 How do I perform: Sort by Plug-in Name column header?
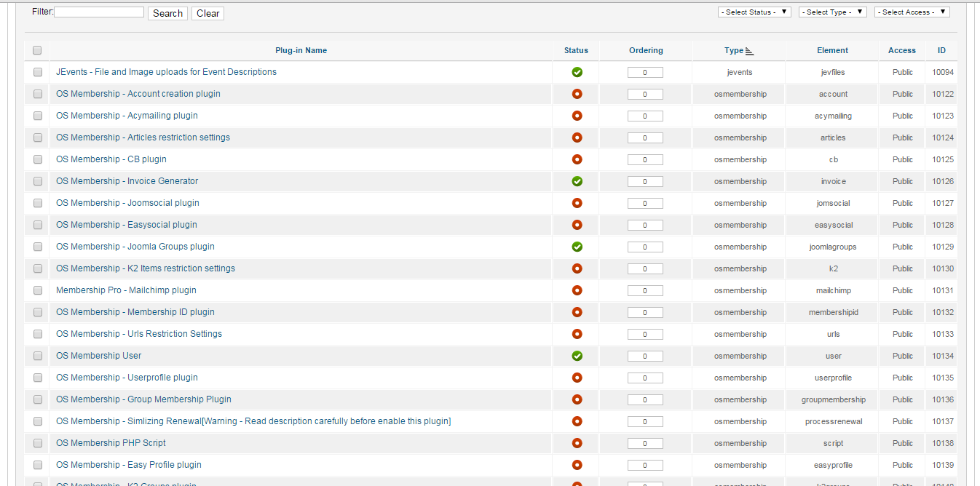pyautogui.click(x=301, y=50)
